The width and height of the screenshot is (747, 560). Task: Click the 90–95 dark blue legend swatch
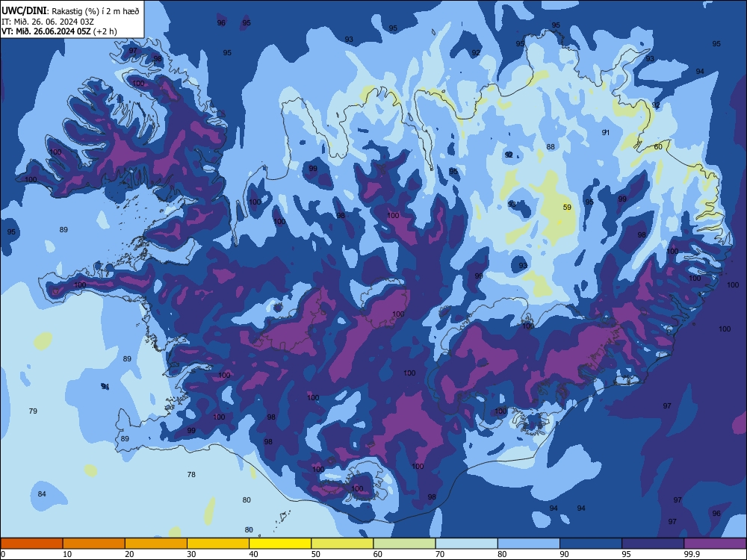coord(591,544)
